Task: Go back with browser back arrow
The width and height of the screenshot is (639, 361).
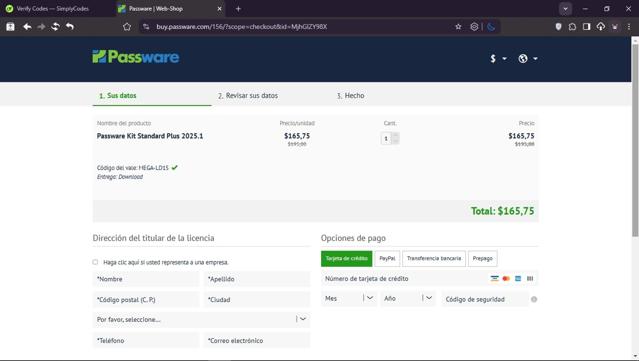Action: pos(27,26)
